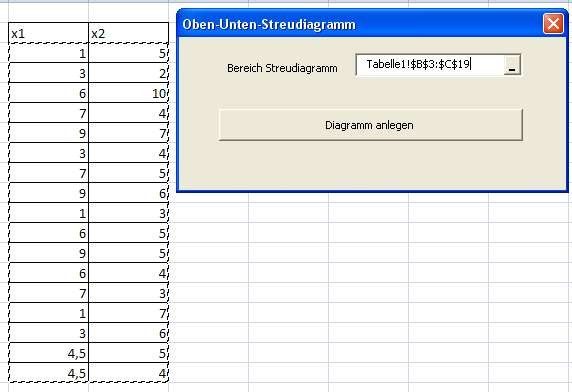Image resolution: width=572 pixels, height=392 pixels.
Task: Select the x1 header cell
Action: coord(49,33)
